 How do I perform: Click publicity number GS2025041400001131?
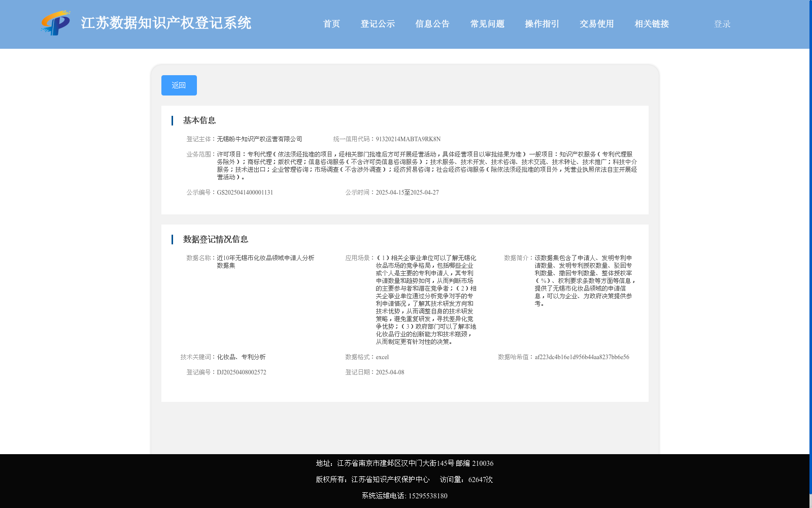pyautogui.click(x=245, y=193)
